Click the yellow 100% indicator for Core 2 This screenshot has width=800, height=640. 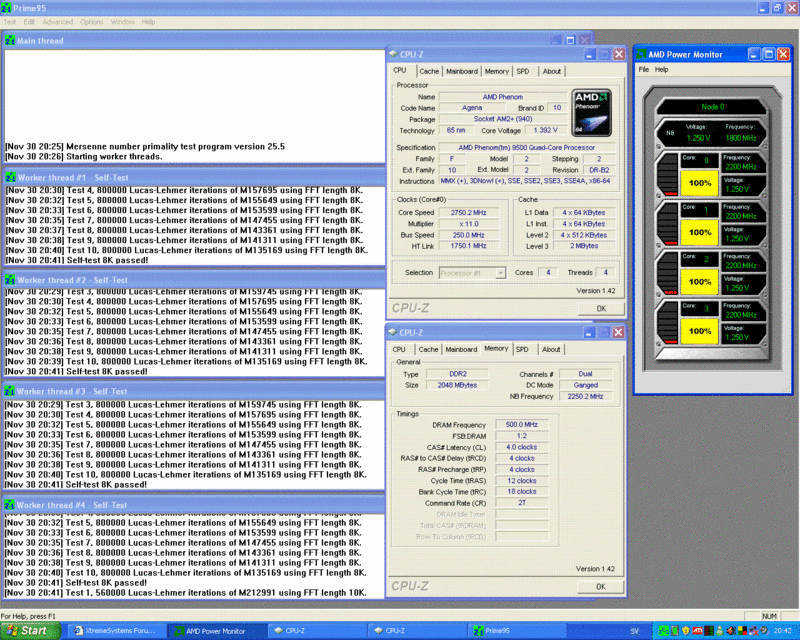699,282
